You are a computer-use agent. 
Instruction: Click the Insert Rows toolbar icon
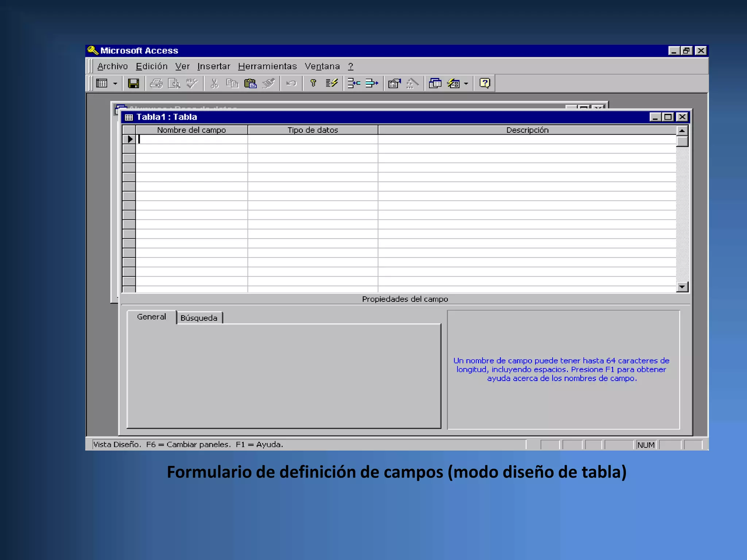(354, 83)
